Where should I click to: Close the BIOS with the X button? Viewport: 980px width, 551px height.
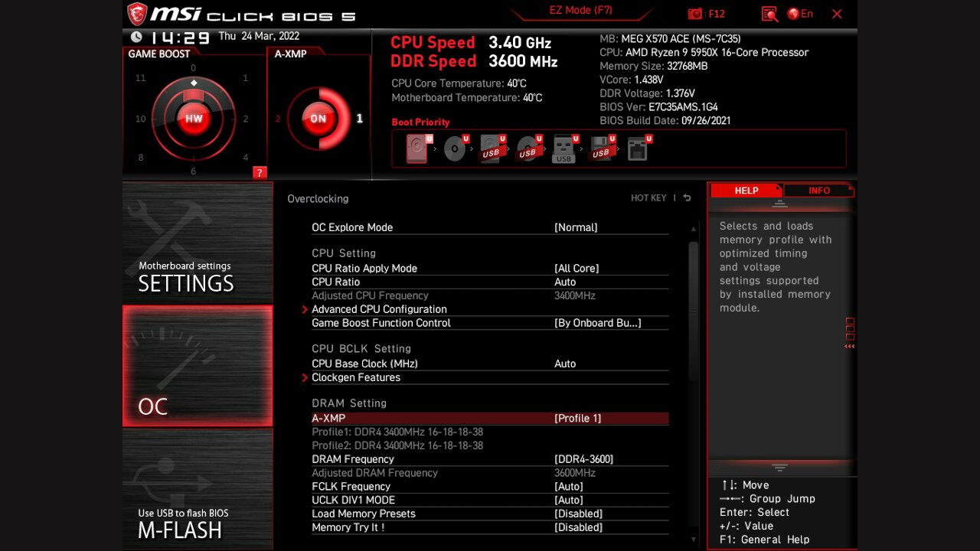point(837,14)
